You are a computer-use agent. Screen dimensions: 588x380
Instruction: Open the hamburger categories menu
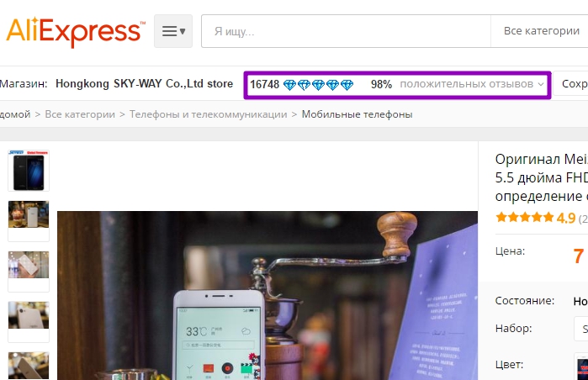pyautogui.click(x=173, y=31)
